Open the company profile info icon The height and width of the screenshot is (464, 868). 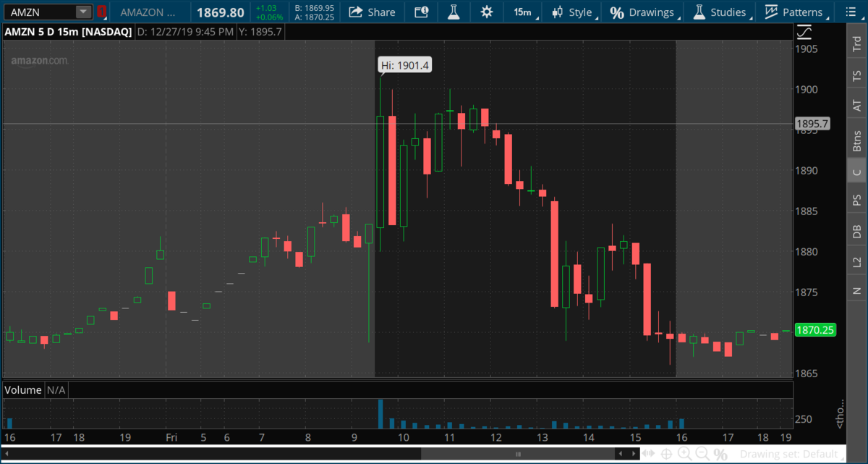[421, 12]
